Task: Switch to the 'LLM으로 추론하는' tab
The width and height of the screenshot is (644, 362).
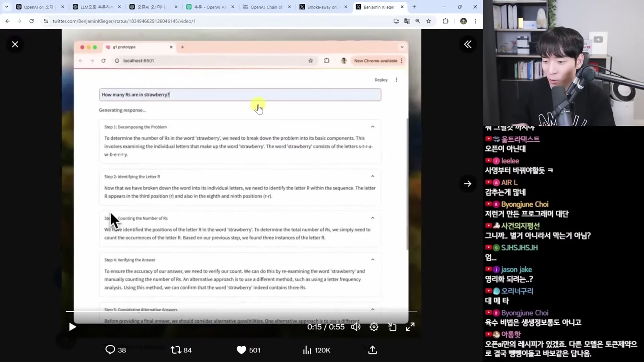Action: [97, 7]
